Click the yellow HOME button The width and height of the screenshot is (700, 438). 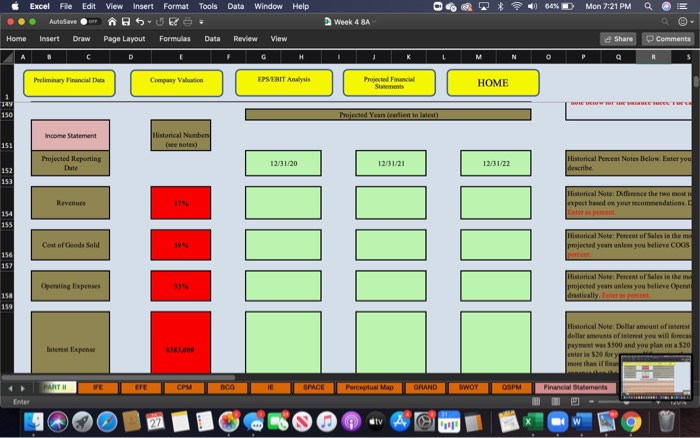(493, 83)
